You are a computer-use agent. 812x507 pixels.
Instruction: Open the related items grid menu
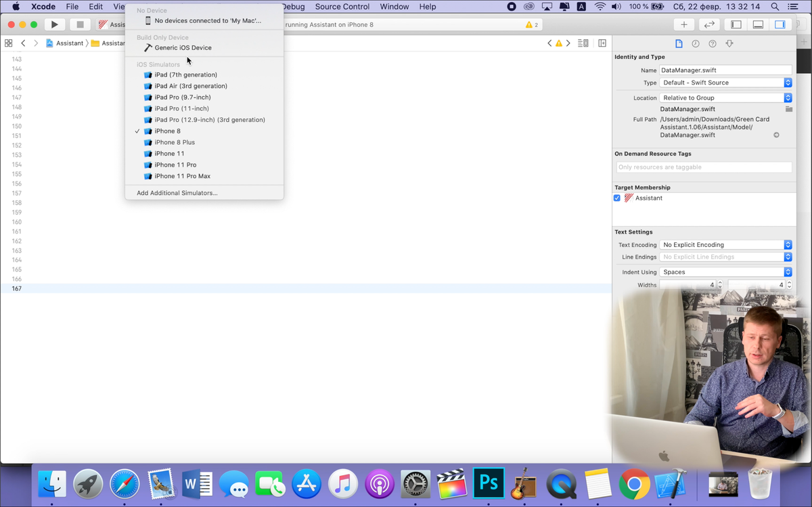click(x=8, y=43)
